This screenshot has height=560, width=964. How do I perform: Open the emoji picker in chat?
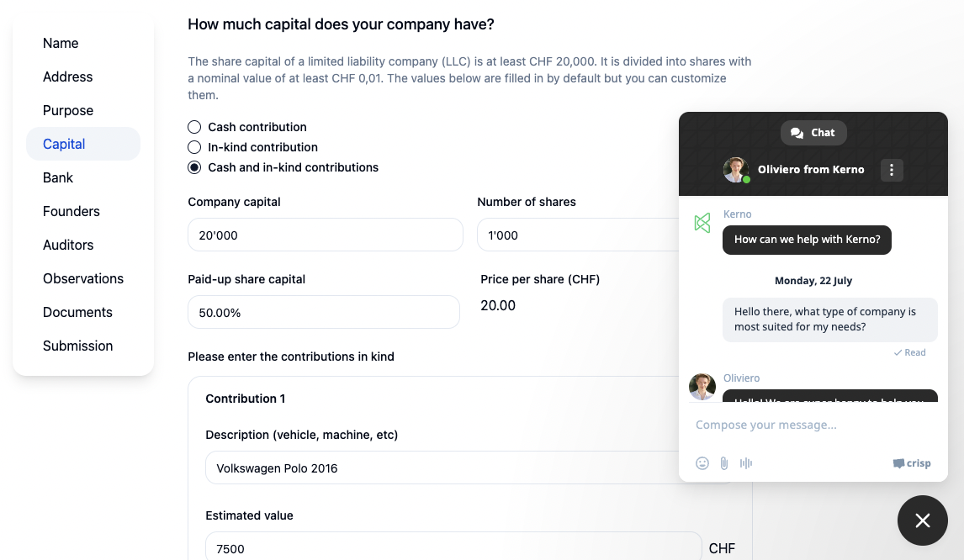point(702,463)
